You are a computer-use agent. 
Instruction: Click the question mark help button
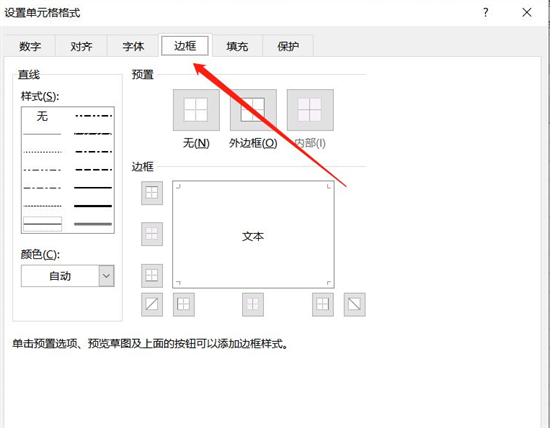(485, 13)
